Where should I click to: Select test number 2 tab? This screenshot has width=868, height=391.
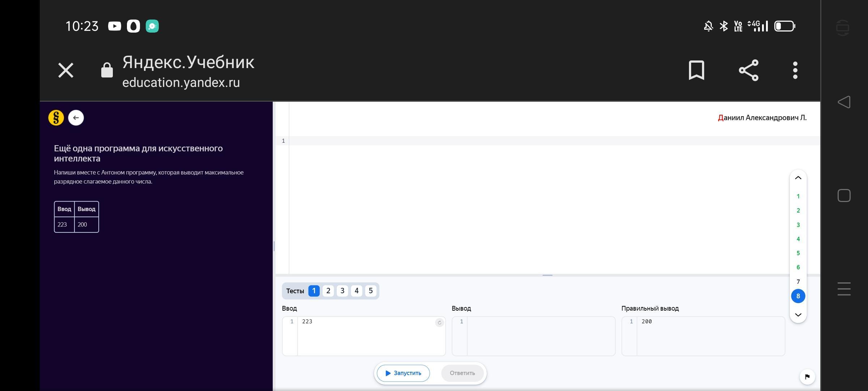coord(328,291)
